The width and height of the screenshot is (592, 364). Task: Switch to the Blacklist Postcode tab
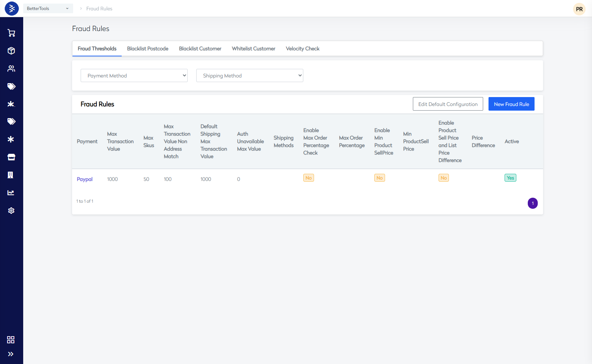148,49
